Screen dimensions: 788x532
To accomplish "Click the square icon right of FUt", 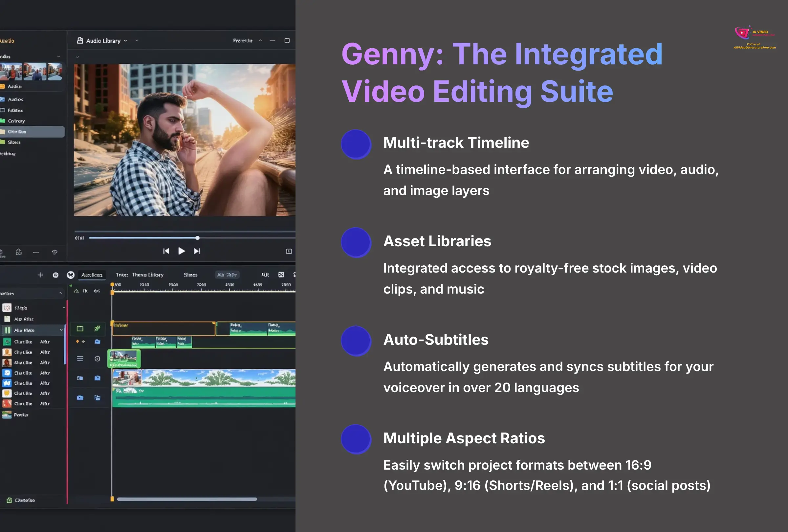I will [x=281, y=275].
